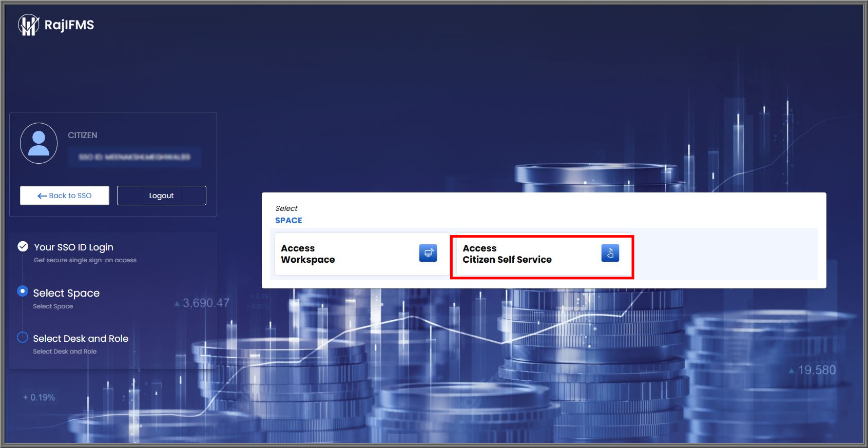The height and width of the screenshot is (448, 868).
Task: Click the Logout button
Action: pyautogui.click(x=162, y=196)
